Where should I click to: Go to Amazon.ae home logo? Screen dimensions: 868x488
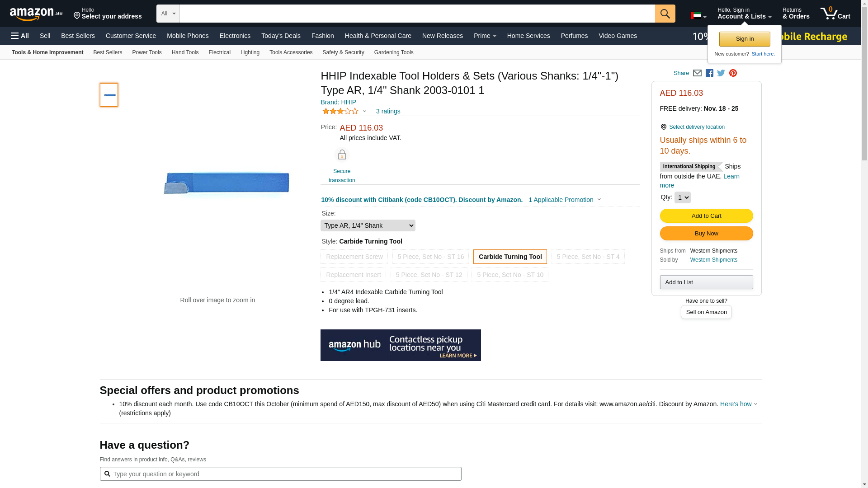(36, 14)
